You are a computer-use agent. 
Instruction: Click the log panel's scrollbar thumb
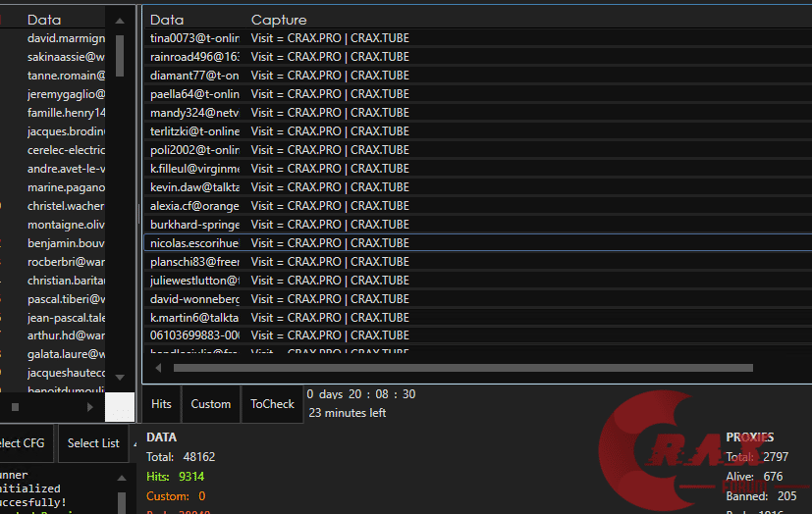[122, 502]
